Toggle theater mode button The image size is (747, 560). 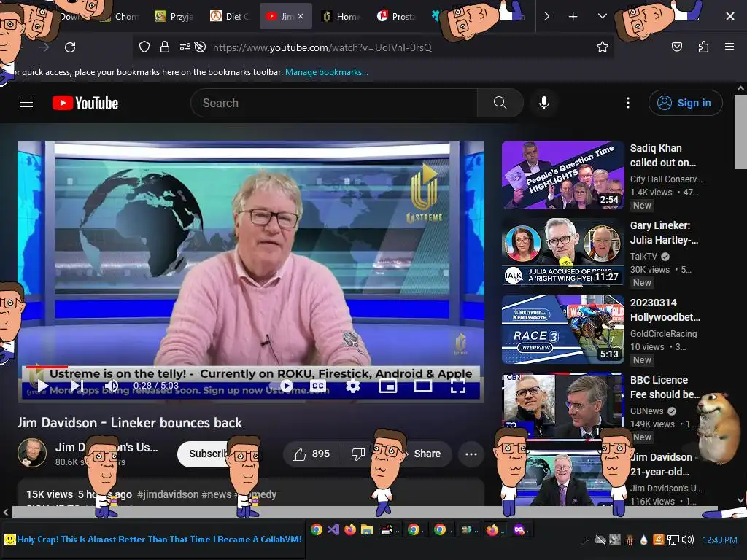[422, 386]
